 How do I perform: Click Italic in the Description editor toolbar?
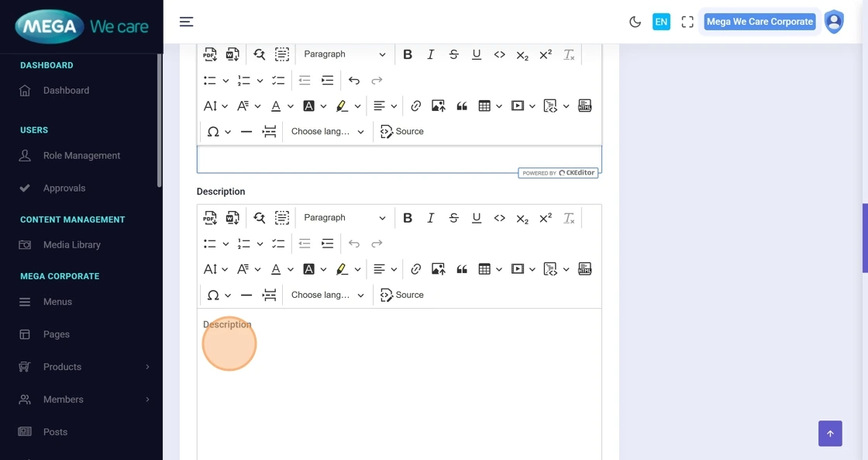pyautogui.click(x=431, y=218)
